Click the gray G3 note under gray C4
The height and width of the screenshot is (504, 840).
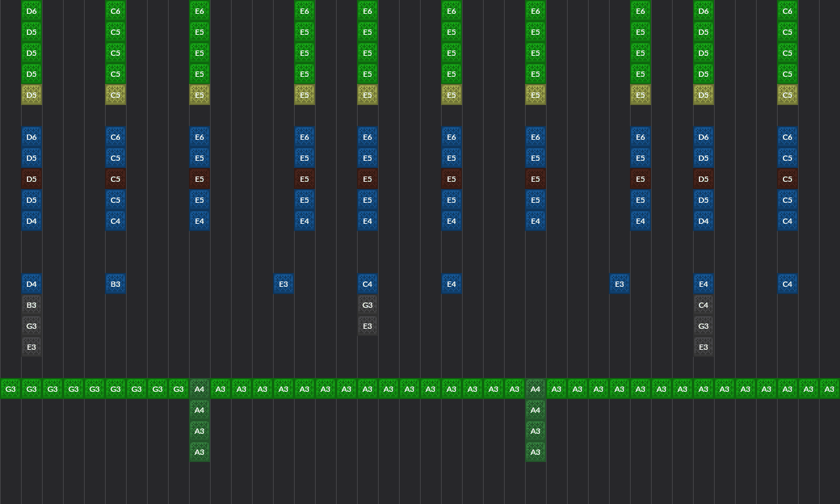click(703, 326)
